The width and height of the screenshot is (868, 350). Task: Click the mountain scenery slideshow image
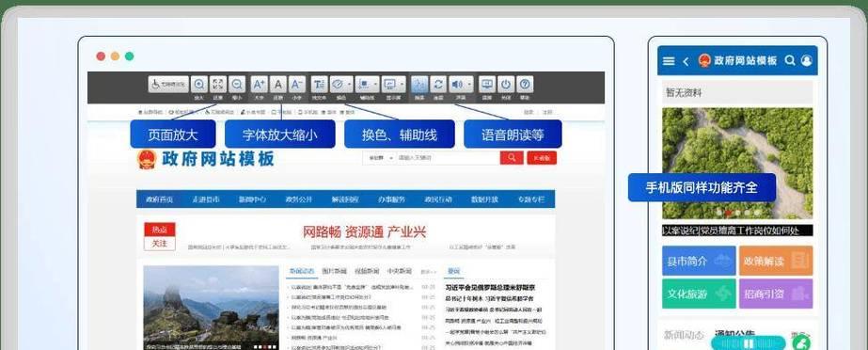pyautogui.click(x=211, y=308)
